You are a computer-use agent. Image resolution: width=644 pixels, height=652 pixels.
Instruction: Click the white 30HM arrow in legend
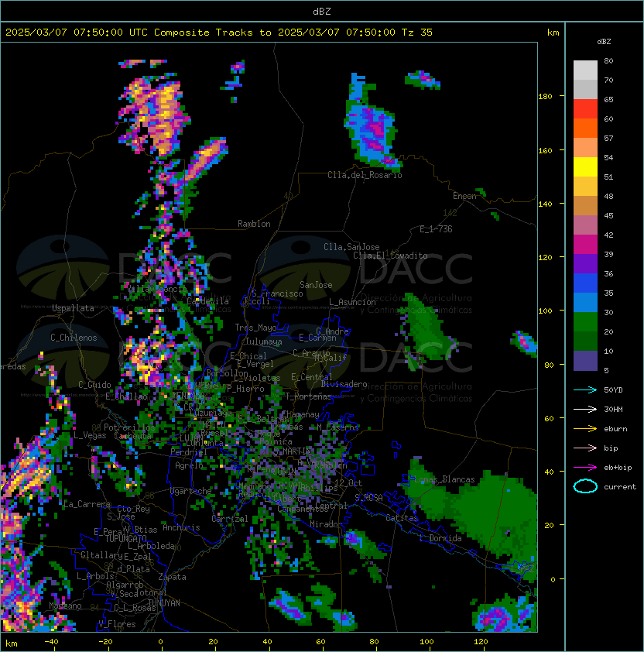(x=585, y=409)
